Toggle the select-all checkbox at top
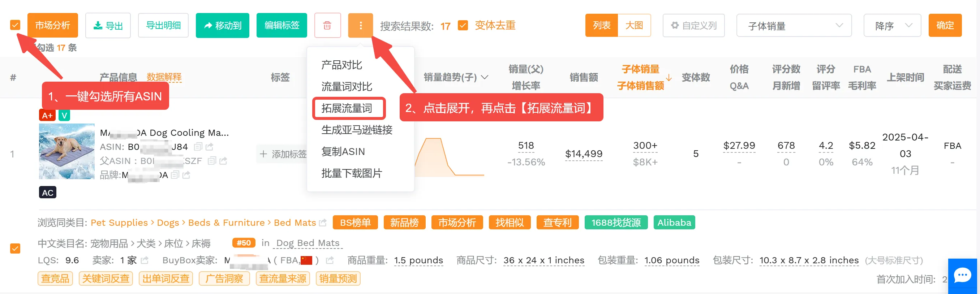980x294 pixels. (x=15, y=25)
